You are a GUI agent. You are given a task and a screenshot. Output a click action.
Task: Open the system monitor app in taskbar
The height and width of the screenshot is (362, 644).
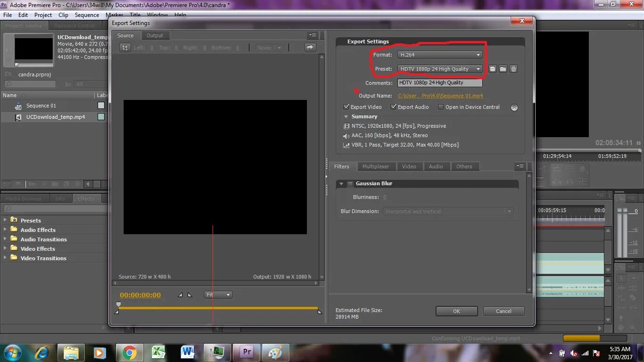pyautogui.click(x=217, y=353)
